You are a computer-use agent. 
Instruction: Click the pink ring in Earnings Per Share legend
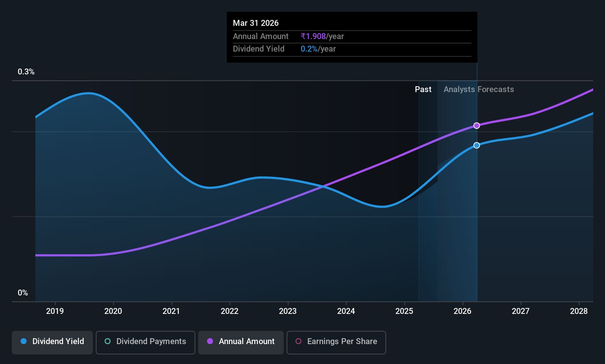coord(298,341)
